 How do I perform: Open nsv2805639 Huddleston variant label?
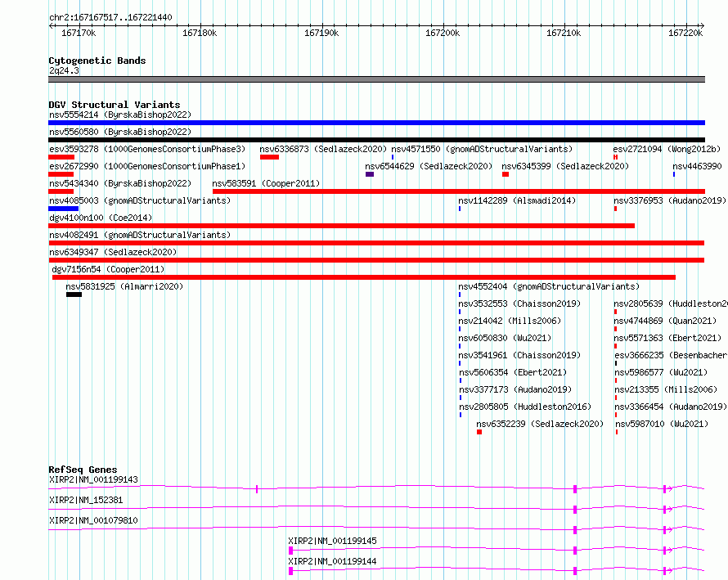coord(671,303)
